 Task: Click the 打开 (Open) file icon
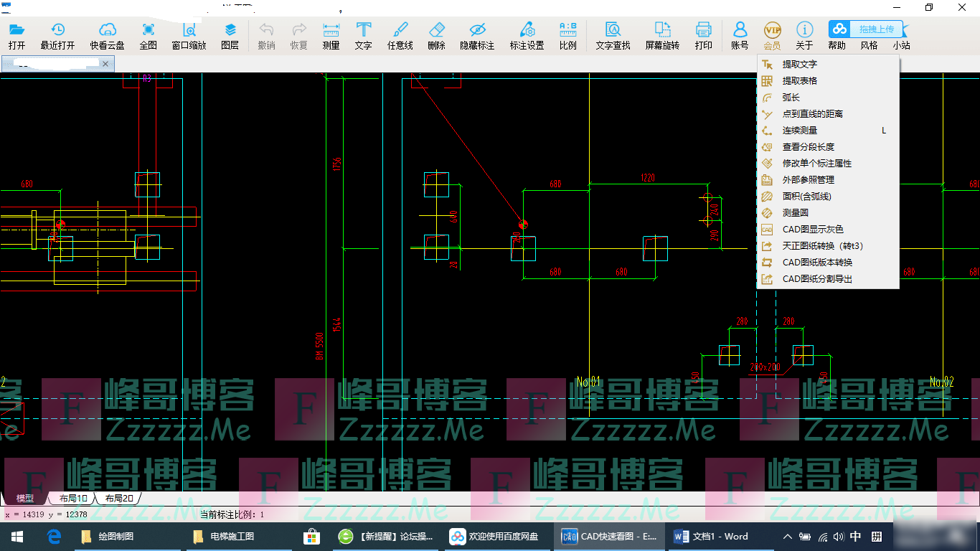click(17, 35)
